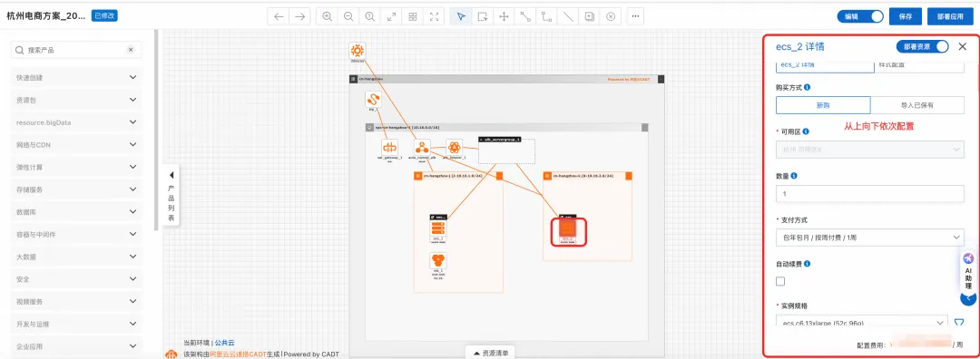
Task: Select the straight line tool
Action: (568, 16)
